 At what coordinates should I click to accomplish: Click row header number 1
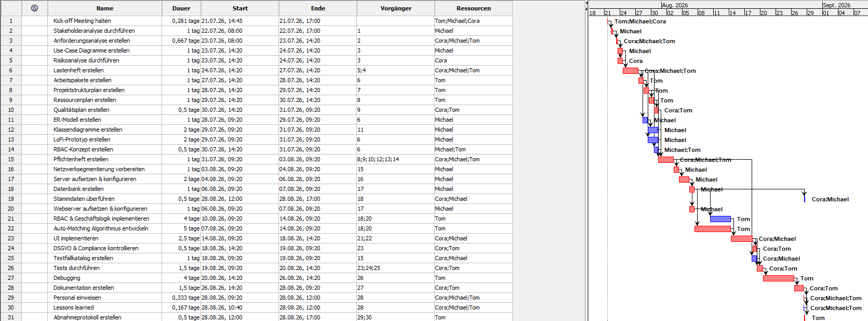point(11,21)
